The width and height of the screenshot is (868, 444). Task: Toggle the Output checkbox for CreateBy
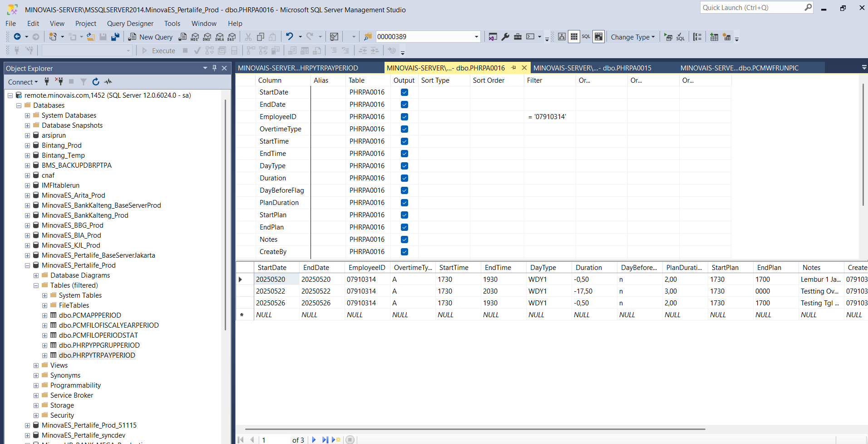(x=404, y=252)
